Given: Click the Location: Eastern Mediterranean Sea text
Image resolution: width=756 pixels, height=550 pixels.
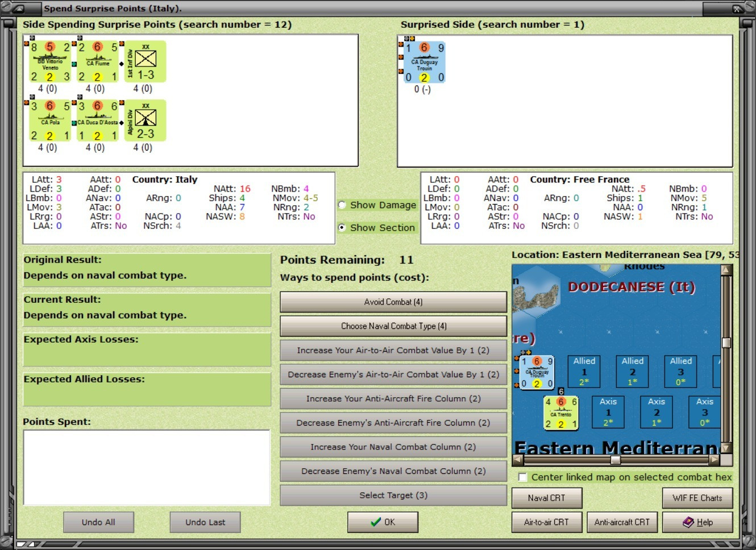Looking at the screenshot, I should (625, 255).
